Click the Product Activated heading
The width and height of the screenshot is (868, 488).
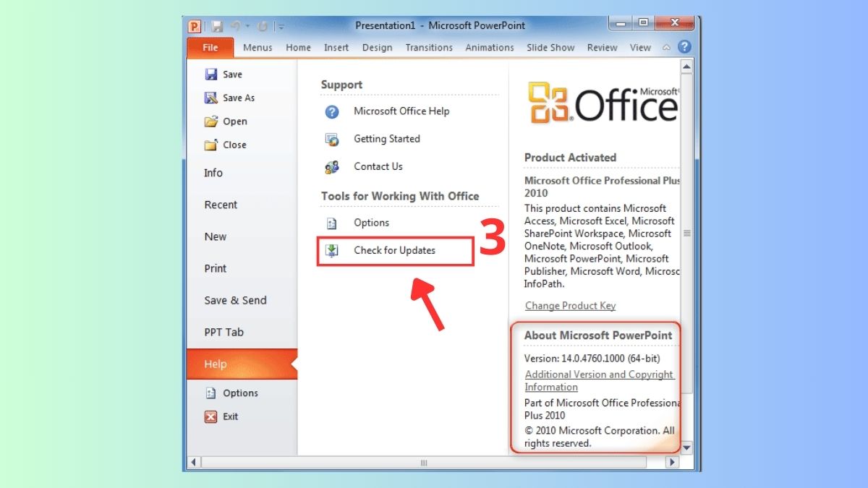click(570, 158)
